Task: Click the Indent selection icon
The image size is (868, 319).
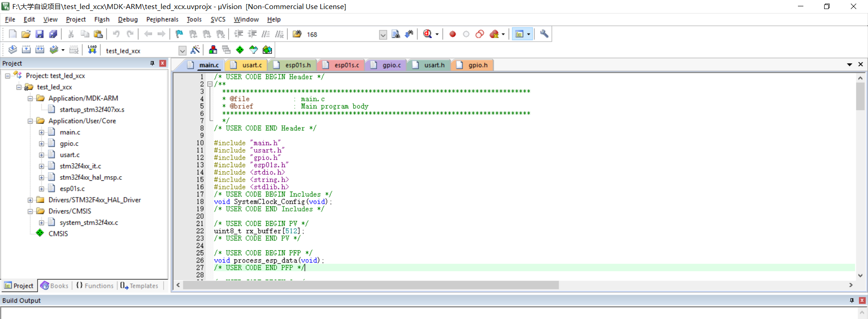Action: click(239, 34)
